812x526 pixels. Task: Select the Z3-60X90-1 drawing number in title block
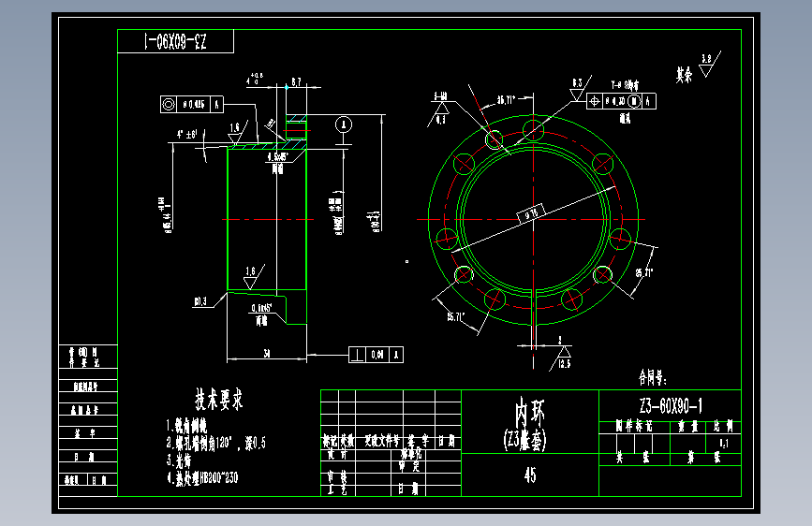pos(671,406)
